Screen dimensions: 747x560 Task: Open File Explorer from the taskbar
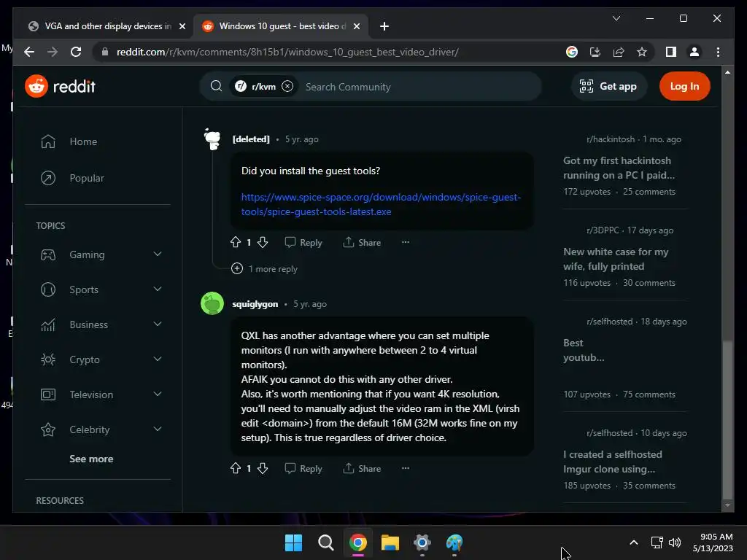click(x=390, y=542)
